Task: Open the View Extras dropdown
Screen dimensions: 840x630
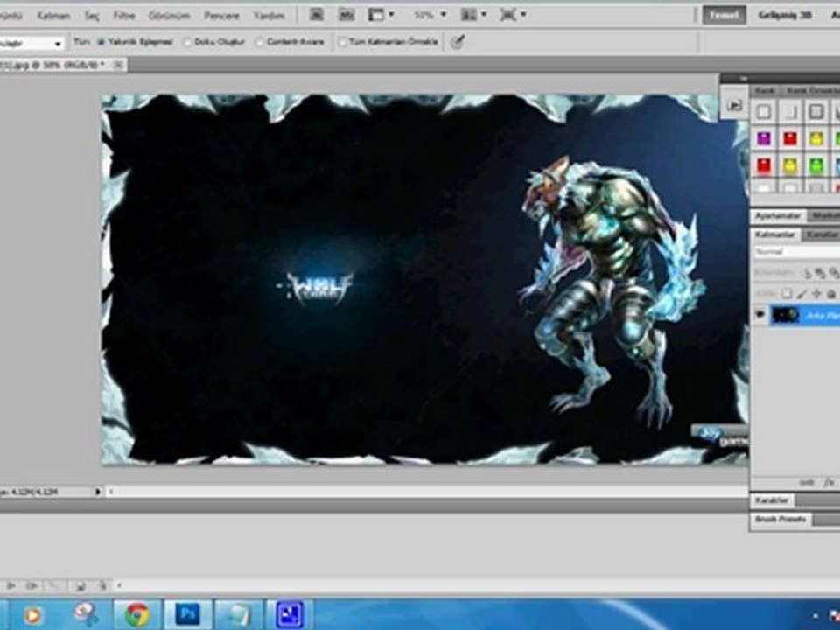Action: tap(381, 15)
